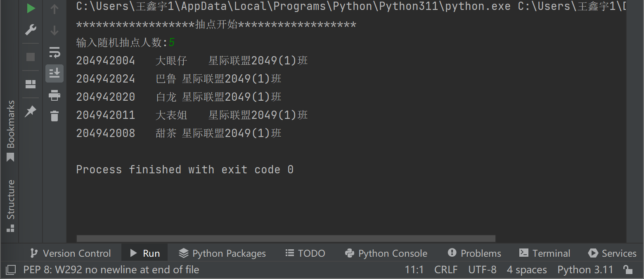Clear console output with trash icon
The height and width of the screenshot is (279, 644).
click(54, 116)
